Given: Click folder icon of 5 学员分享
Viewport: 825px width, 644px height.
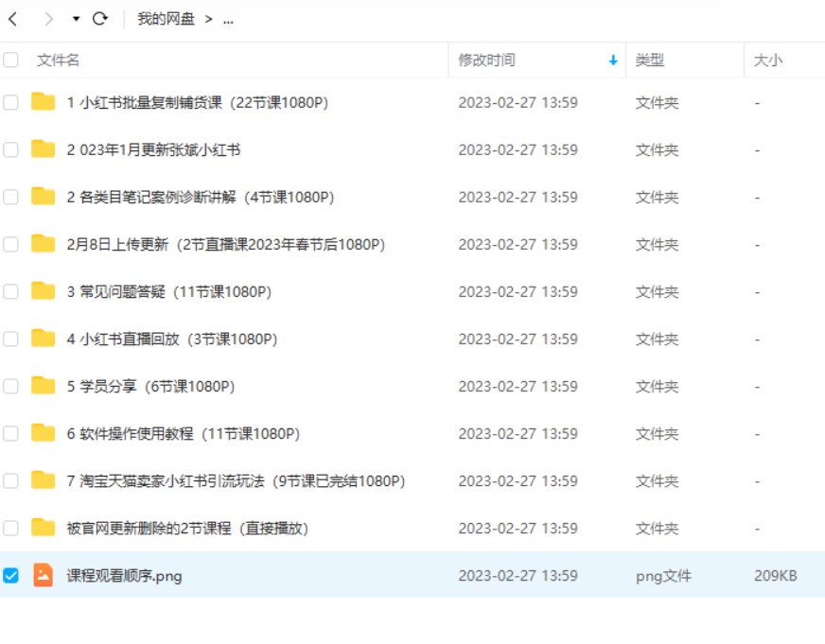Looking at the screenshot, I should 44,385.
